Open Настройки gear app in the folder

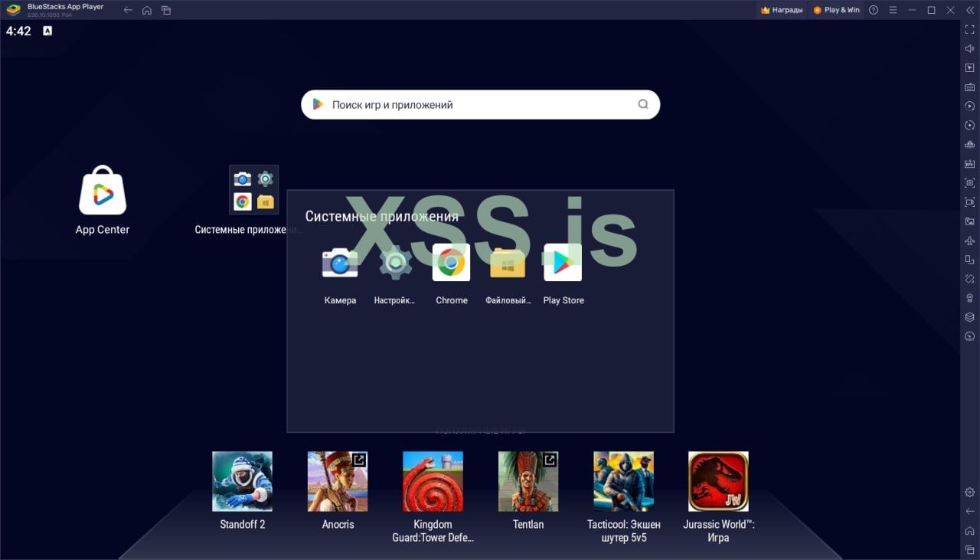click(395, 263)
